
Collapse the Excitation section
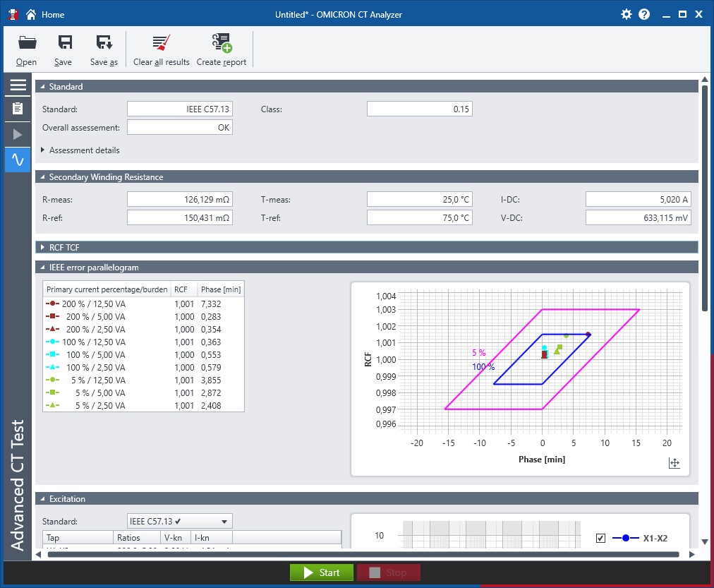point(43,499)
